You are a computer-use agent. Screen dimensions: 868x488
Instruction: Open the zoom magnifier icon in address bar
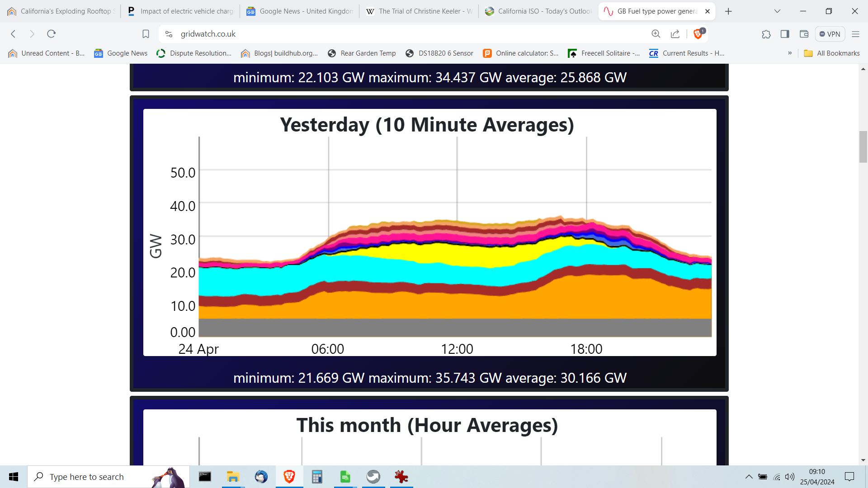click(656, 34)
